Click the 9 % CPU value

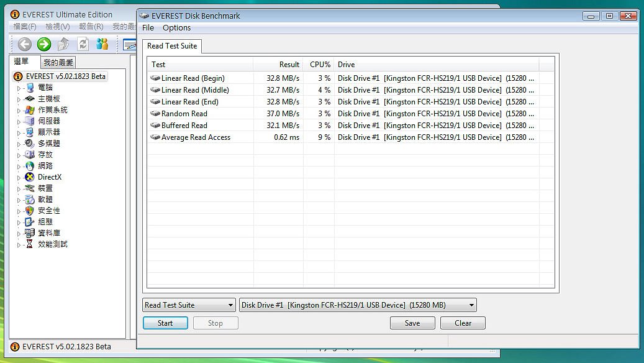[x=324, y=137]
